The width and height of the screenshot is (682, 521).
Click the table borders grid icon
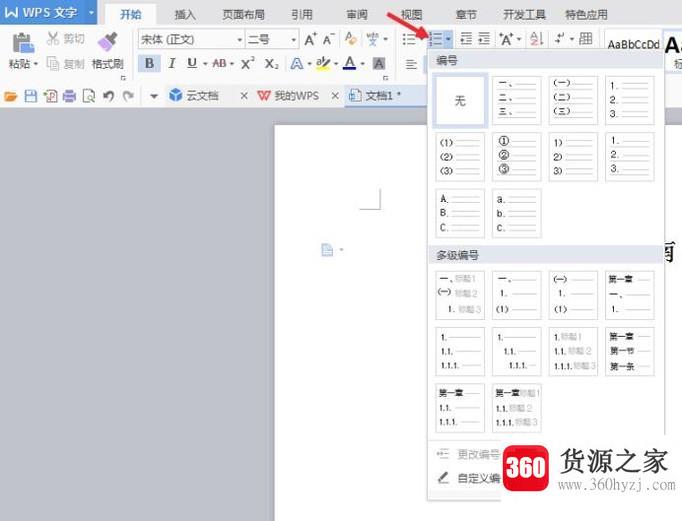(x=585, y=39)
